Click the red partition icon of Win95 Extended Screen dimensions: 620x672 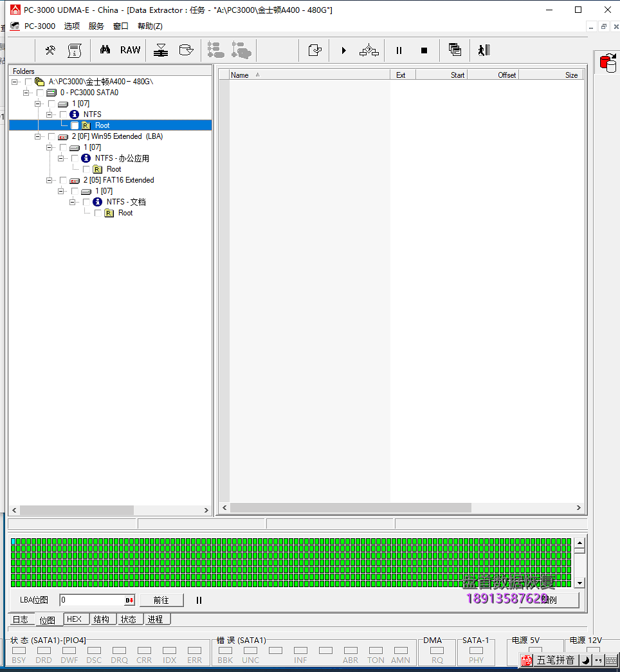coord(63,137)
